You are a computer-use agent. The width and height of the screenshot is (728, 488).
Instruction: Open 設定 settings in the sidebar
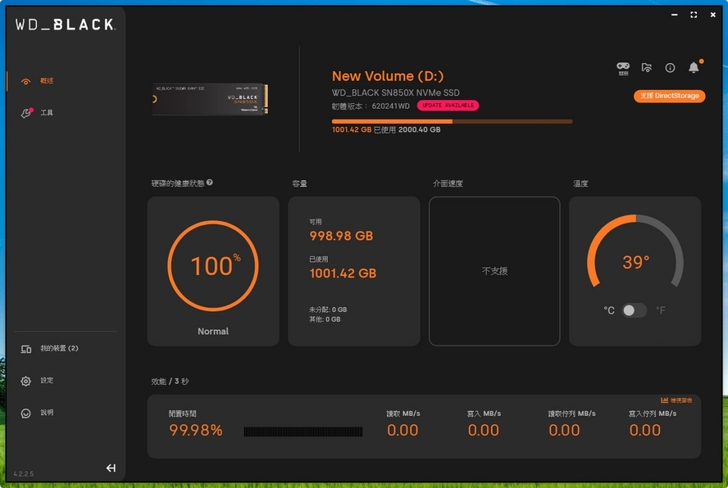(x=47, y=381)
